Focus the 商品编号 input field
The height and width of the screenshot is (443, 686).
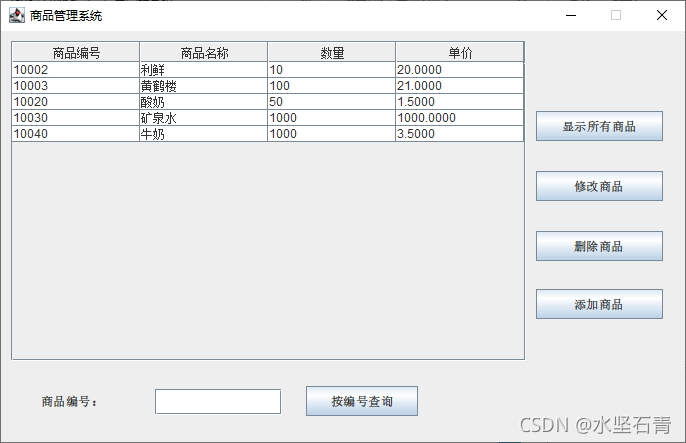[218, 401]
